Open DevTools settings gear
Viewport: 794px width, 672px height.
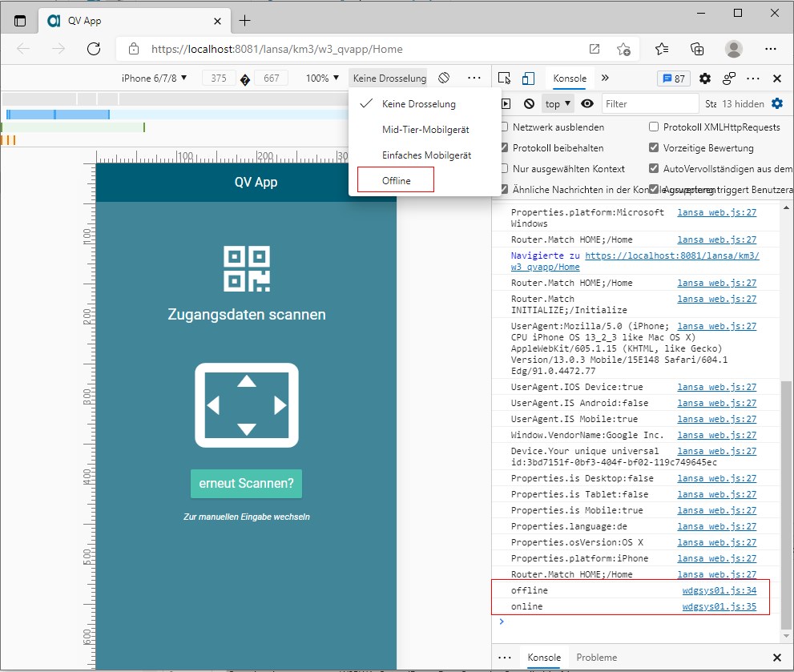pyautogui.click(x=705, y=78)
